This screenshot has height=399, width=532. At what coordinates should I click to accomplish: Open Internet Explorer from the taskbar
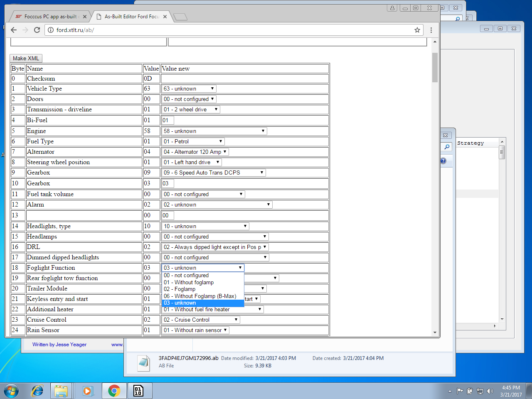pyautogui.click(x=37, y=391)
